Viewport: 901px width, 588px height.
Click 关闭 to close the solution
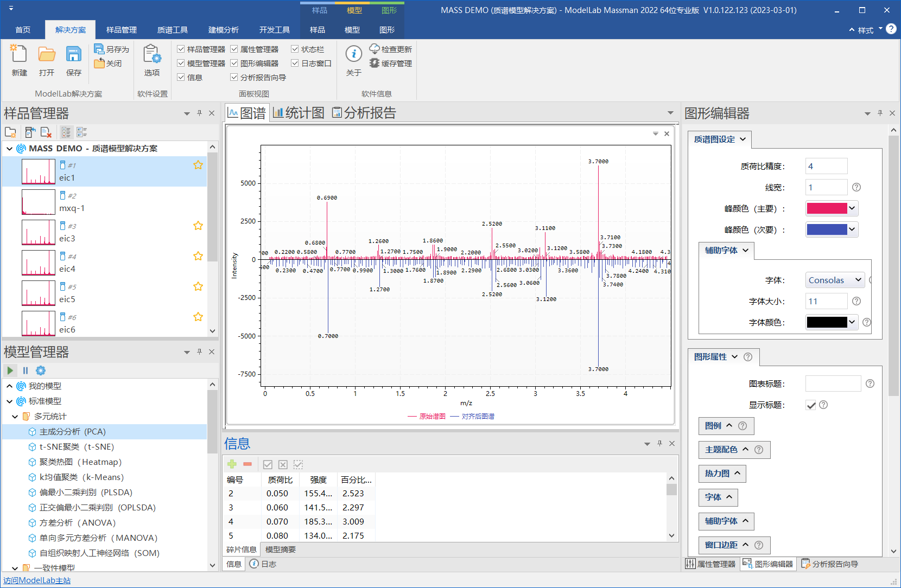[107, 63]
